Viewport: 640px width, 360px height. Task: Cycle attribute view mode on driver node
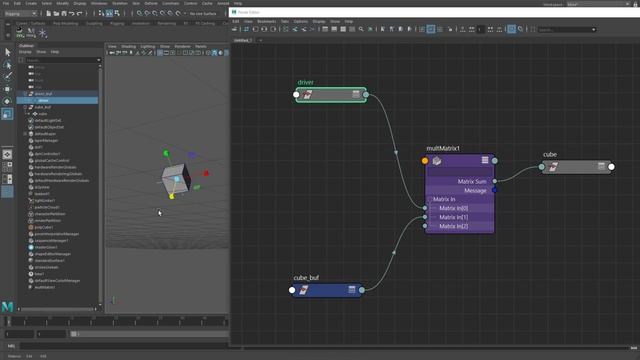coord(356,94)
